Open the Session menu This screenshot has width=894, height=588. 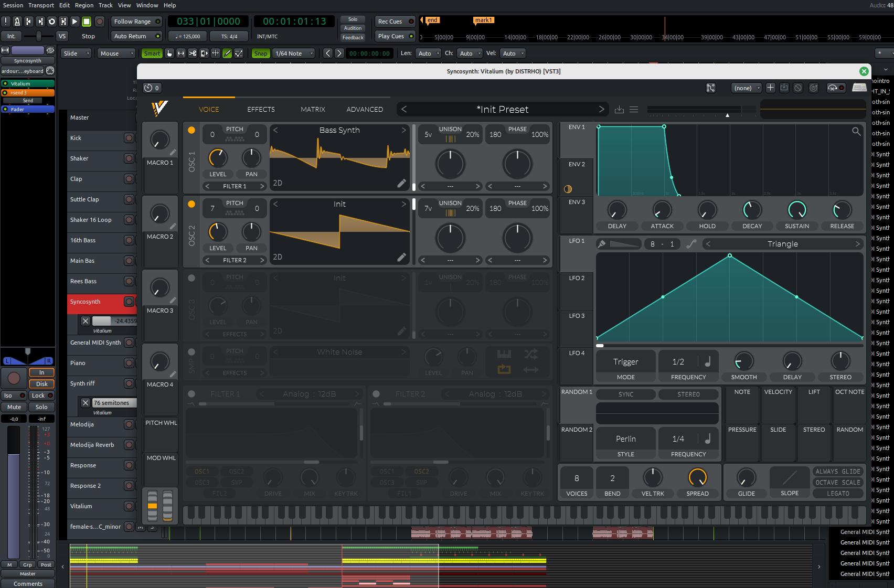[13, 5]
